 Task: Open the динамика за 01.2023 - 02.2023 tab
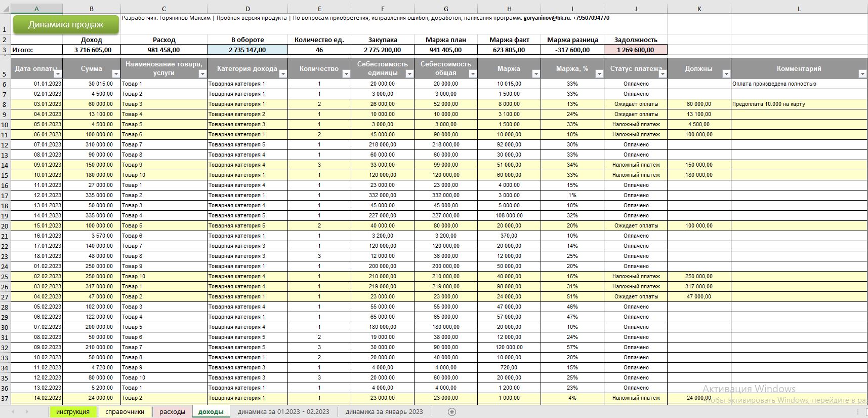tap(283, 412)
